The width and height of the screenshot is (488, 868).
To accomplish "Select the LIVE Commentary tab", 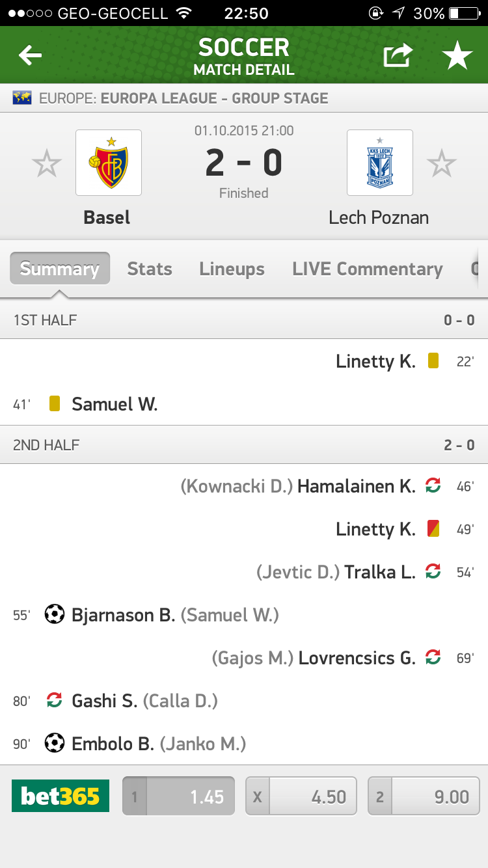I will coord(368,269).
